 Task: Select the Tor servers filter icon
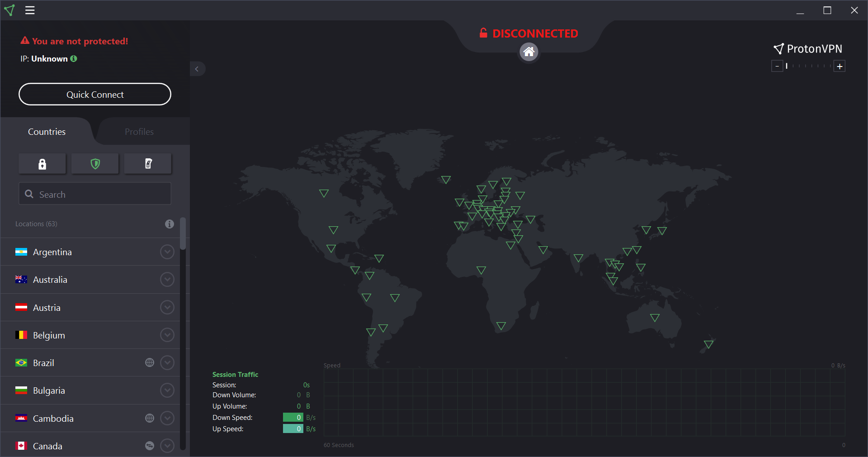pos(147,164)
